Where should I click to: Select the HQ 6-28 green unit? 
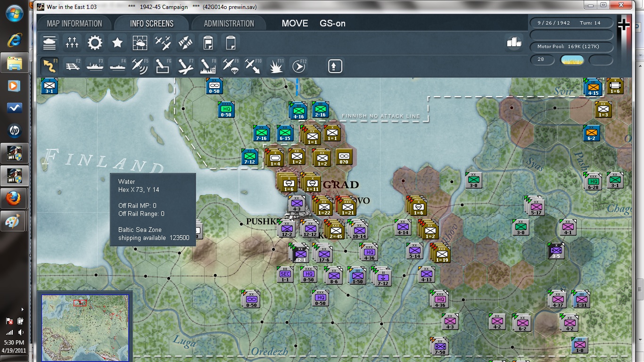(x=593, y=182)
